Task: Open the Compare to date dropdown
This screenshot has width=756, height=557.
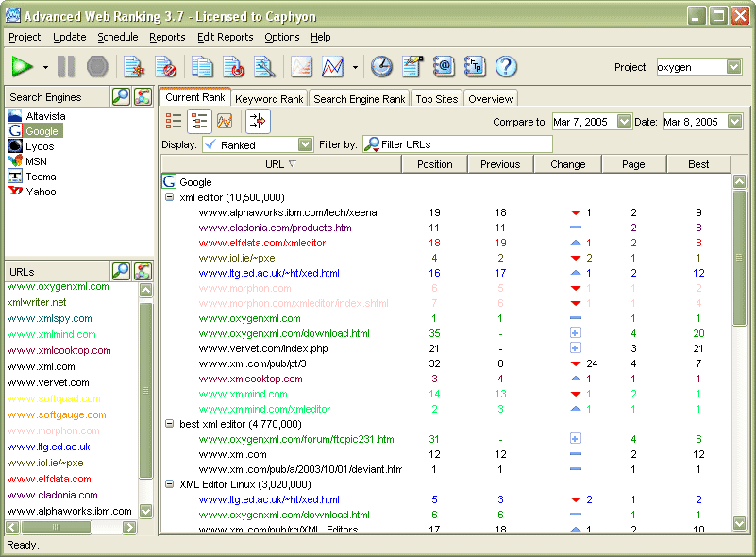Action: [x=624, y=122]
